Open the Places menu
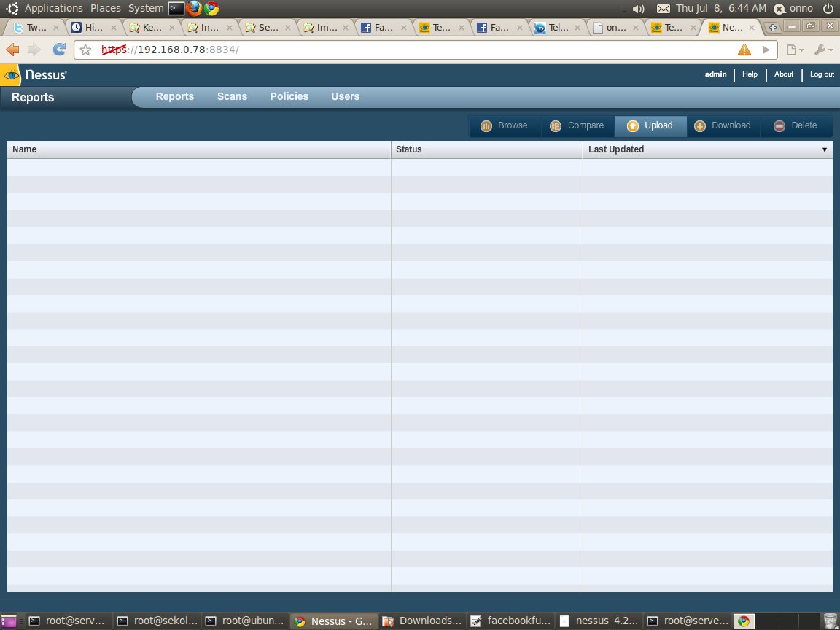 pyautogui.click(x=106, y=8)
